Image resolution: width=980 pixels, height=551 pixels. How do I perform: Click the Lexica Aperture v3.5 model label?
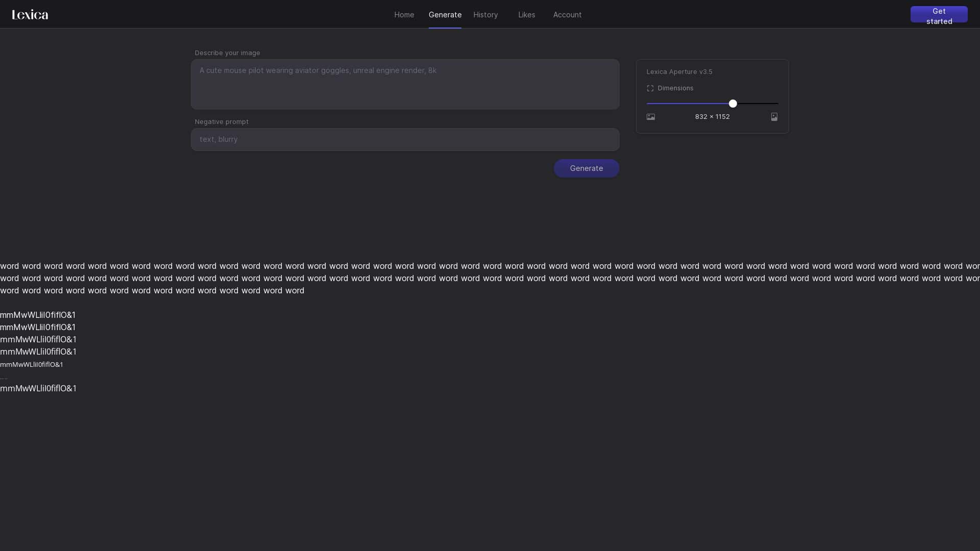tap(679, 72)
